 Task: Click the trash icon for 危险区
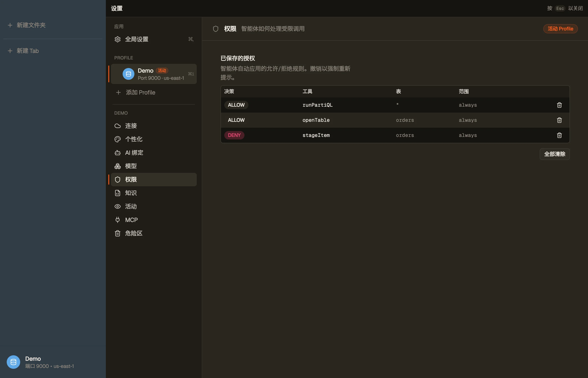(x=118, y=233)
